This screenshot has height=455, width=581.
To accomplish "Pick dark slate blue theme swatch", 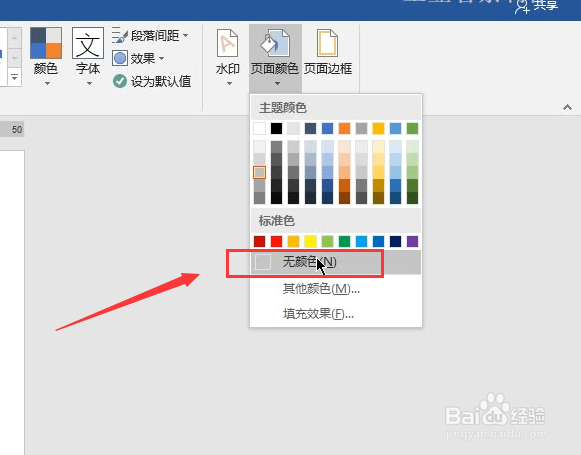I will point(311,129).
